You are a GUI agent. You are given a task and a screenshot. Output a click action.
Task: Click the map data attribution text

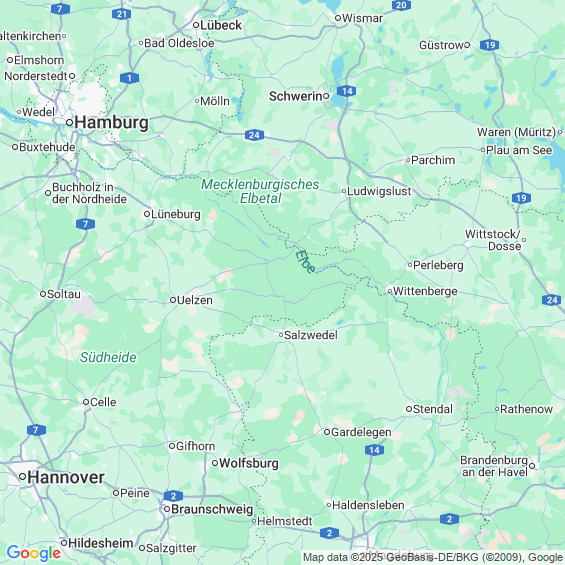pos(433,557)
